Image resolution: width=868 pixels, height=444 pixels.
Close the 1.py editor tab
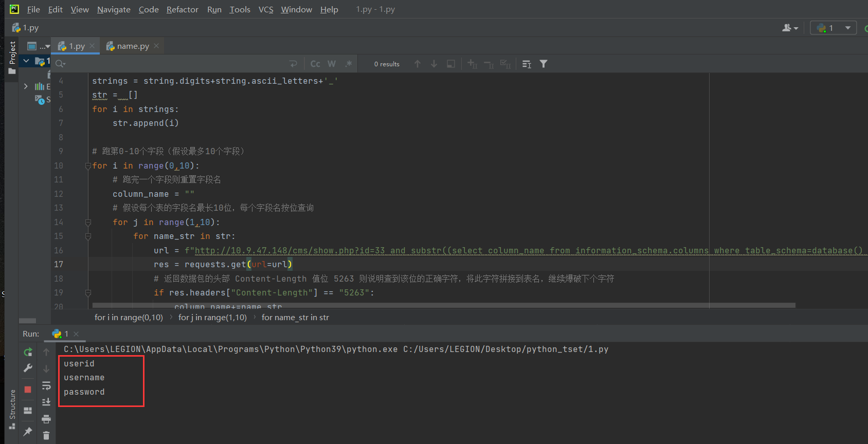tap(92, 46)
